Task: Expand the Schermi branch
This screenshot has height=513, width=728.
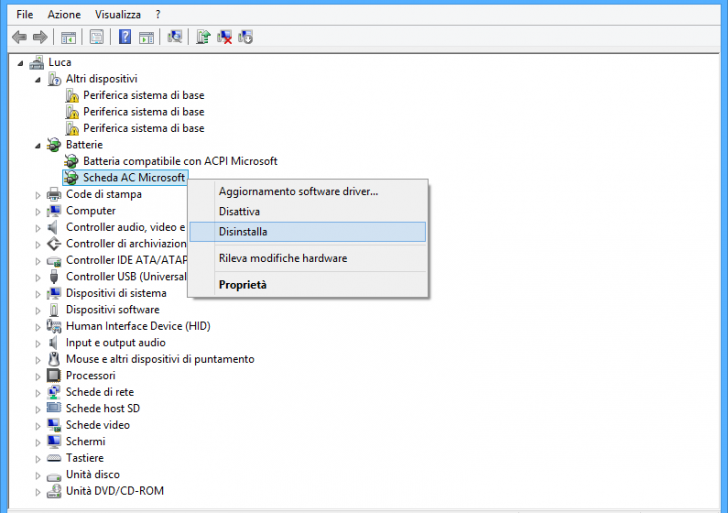Action: pyautogui.click(x=38, y=442)
